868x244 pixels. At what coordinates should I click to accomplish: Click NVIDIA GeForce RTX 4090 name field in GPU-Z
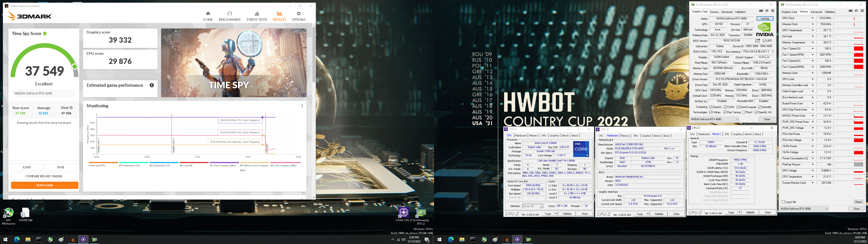click(x=731, y=19)
